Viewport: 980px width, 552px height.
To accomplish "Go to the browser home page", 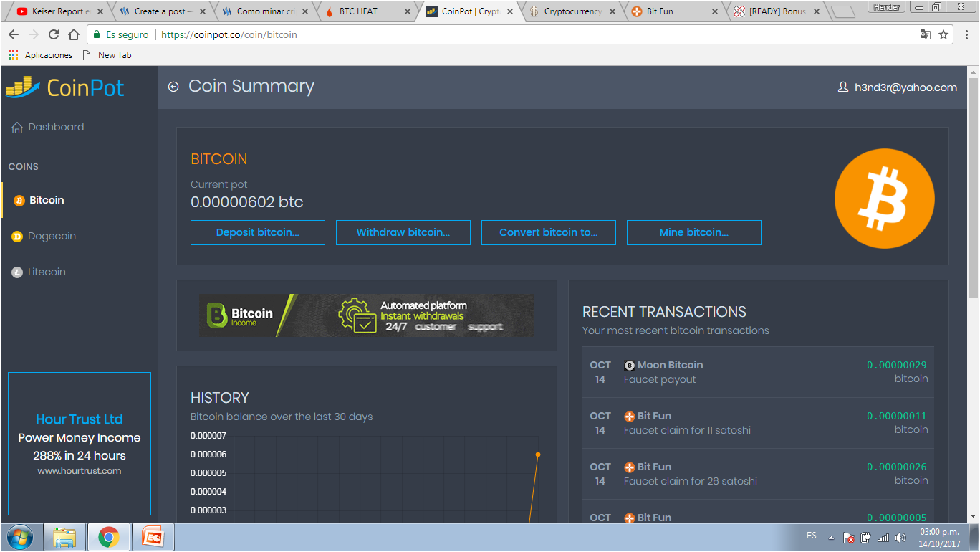I will tap(74, 34).
